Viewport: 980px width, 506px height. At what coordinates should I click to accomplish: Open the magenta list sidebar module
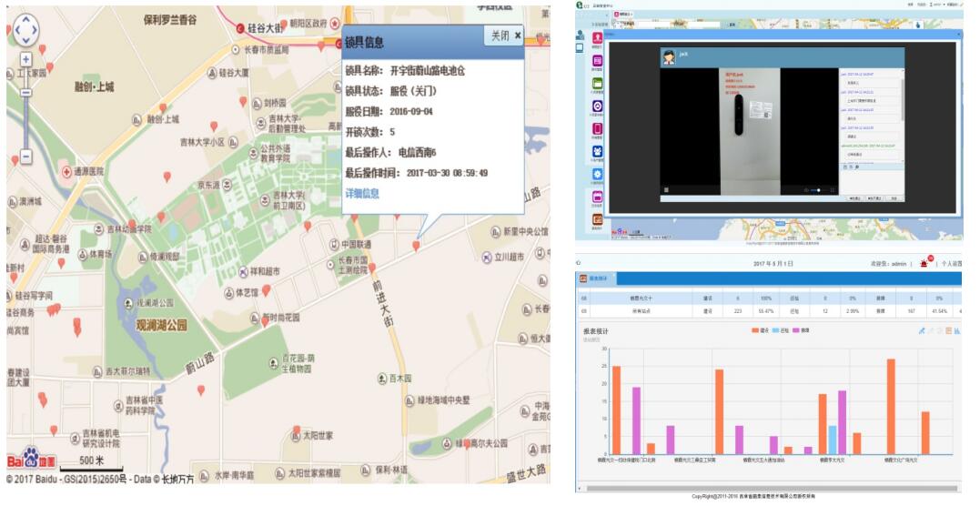click(x=598, y=61)
